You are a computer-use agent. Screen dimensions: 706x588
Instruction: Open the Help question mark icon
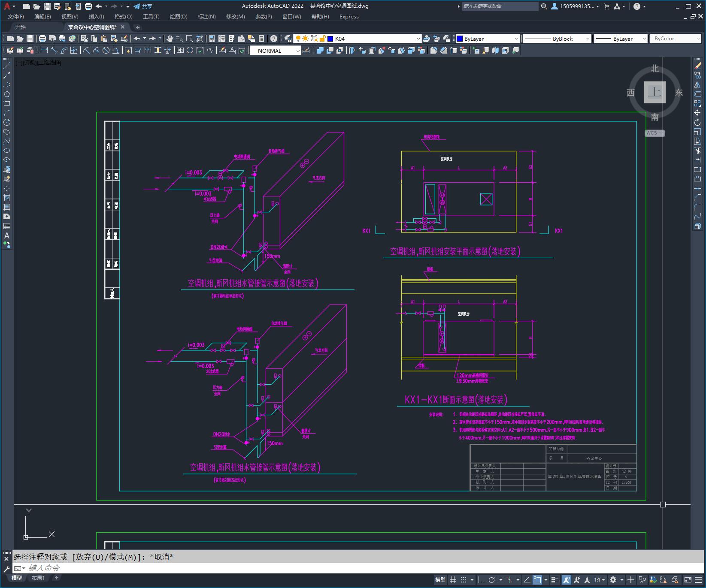[x=274, y=39]
